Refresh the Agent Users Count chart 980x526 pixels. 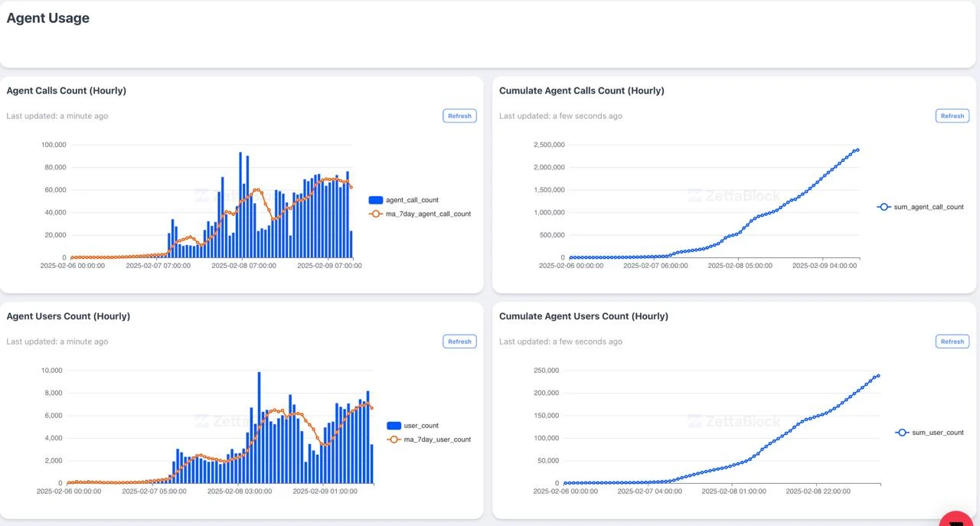coord(459,341)
